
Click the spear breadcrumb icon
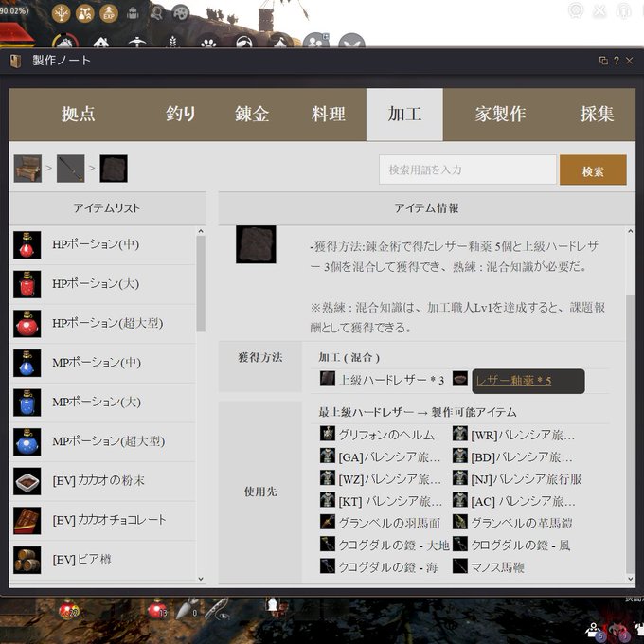point(71,169)
